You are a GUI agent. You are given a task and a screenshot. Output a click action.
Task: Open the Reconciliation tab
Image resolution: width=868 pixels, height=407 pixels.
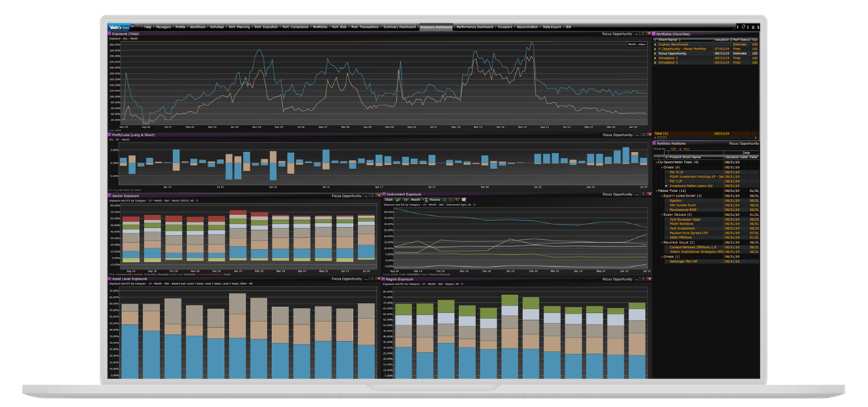coord(527,27)
